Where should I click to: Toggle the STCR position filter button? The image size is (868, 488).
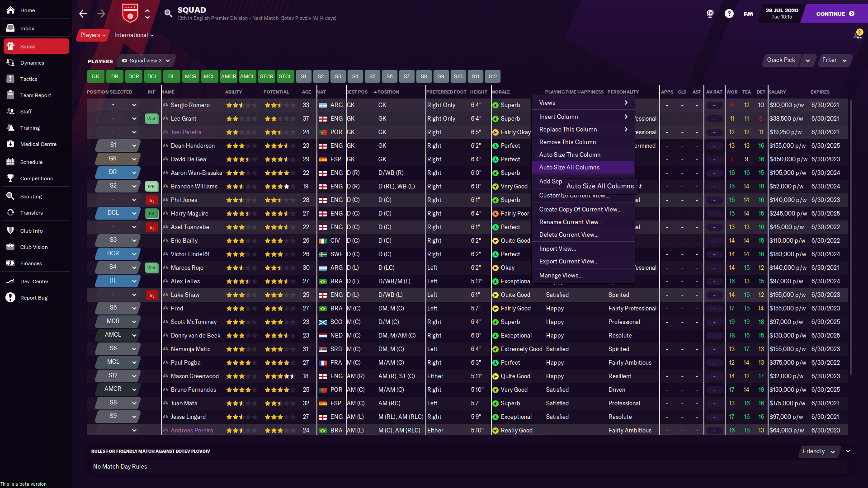266,76
